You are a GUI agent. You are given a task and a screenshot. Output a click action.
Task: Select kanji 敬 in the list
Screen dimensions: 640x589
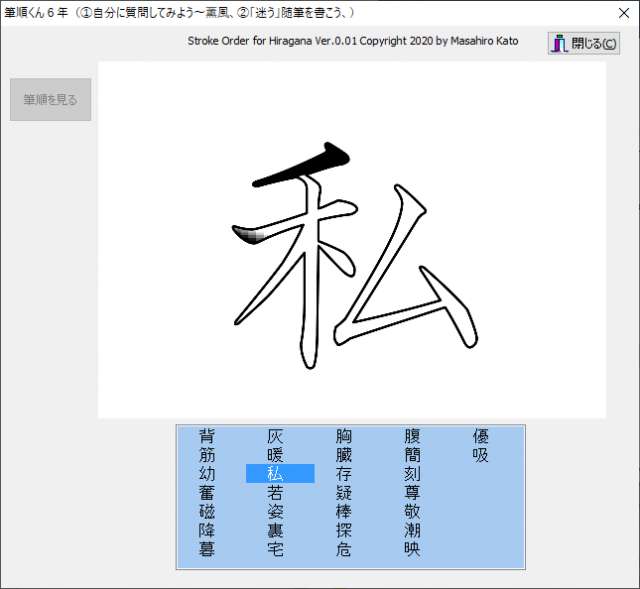pyautogui.click(x=412, y=511)
